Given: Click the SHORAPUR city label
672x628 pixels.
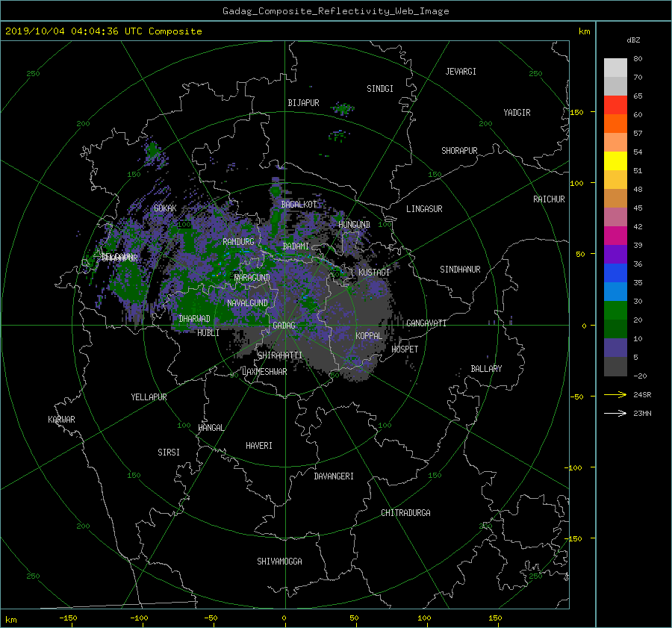Looking at the screenshot, I should pyautogui.click(x=459, y=151).
